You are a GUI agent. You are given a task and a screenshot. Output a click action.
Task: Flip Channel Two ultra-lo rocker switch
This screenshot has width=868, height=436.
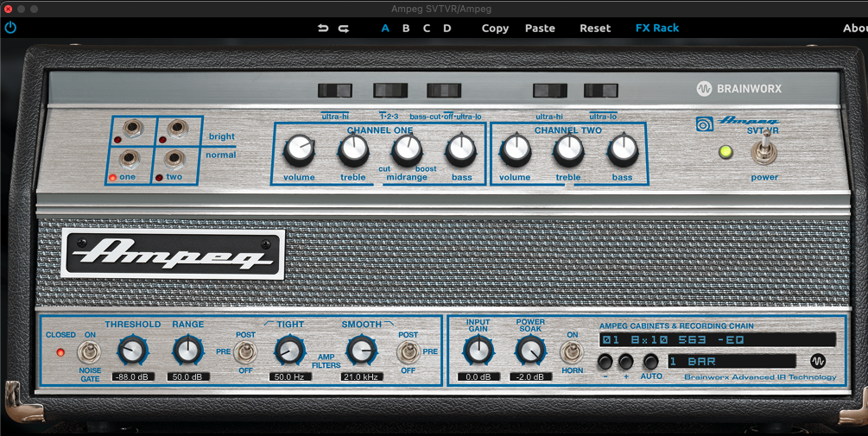(x=601, y=90)
